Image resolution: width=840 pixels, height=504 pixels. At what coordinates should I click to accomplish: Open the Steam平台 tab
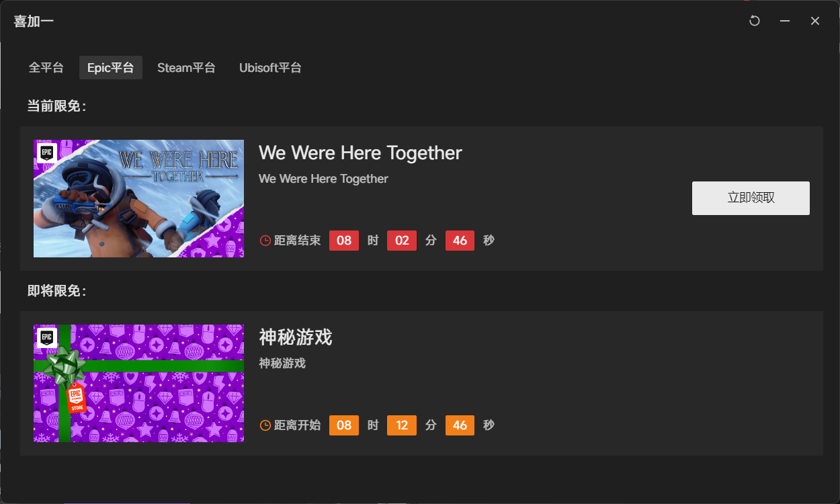[186, 68]
